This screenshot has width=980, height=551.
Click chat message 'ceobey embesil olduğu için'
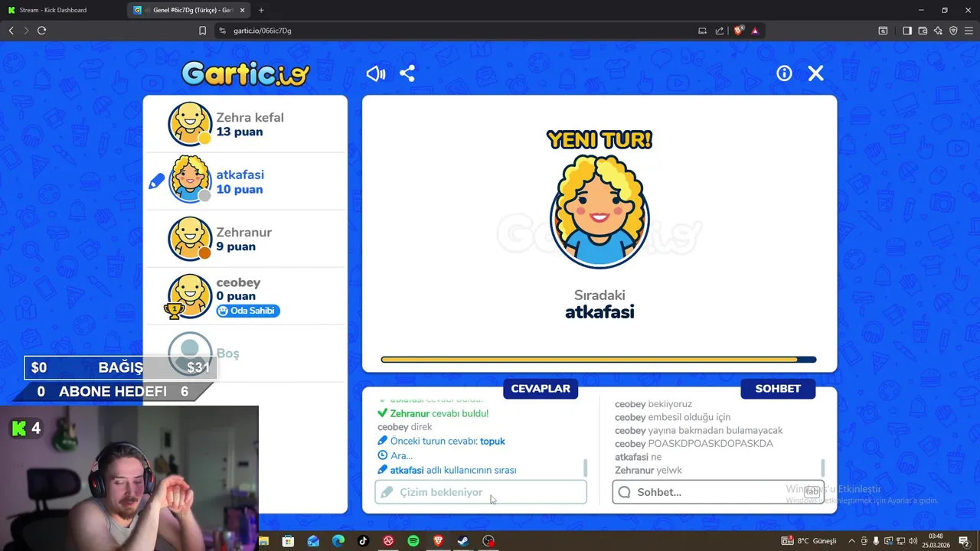point(672,417)
